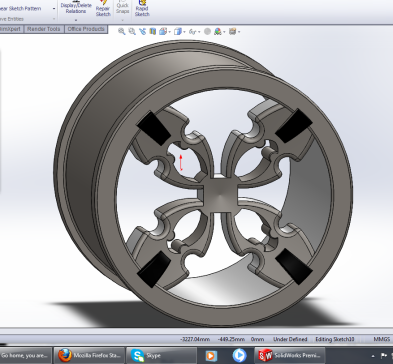Select the Zoom to Area tool
393x364 pixels.
coord(132,31)
